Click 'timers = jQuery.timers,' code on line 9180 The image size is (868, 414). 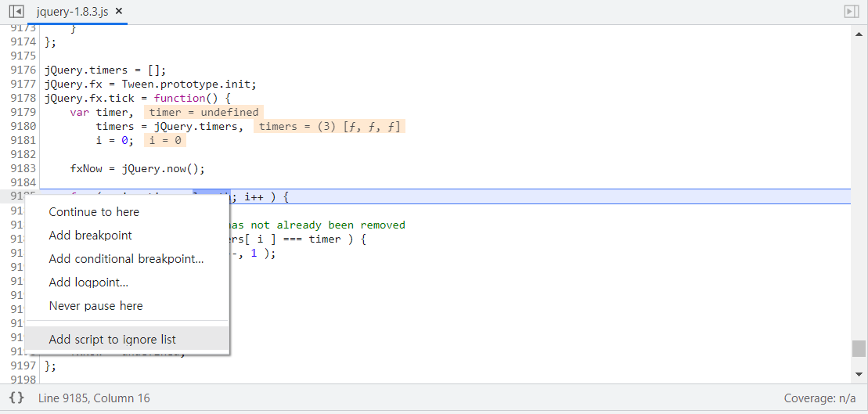170,126
